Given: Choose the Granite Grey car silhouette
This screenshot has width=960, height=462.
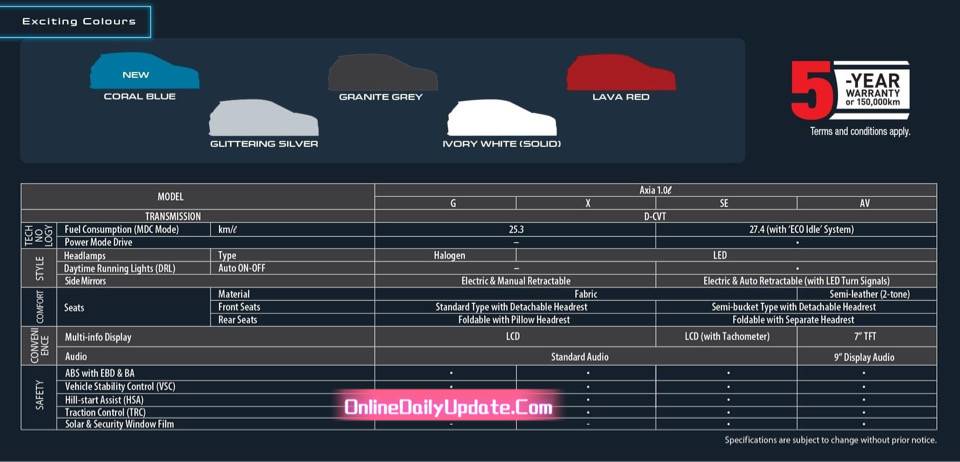Looking at the screenshot, I should pyautogui.click(x=383, y=72).
